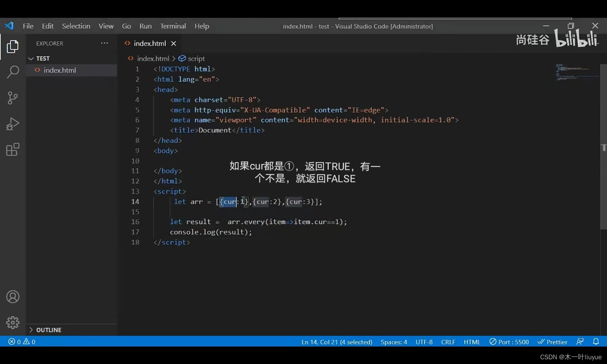Open the Go menu
This screenshot has height=364, width=607.
click(126, 26)
